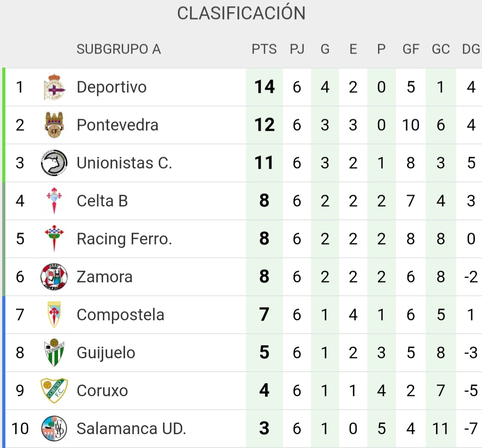Select the DG column header
Viewport: 482px width, 448px height.
click(x=471, y=49)
